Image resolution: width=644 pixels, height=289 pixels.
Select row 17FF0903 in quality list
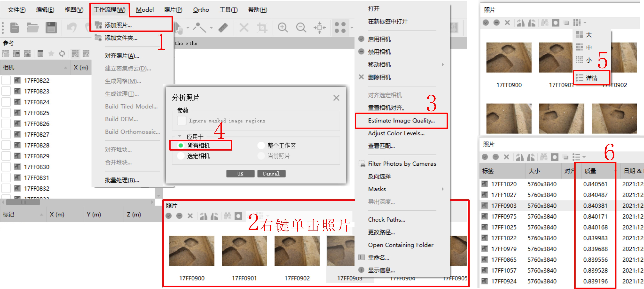(561, 206)
